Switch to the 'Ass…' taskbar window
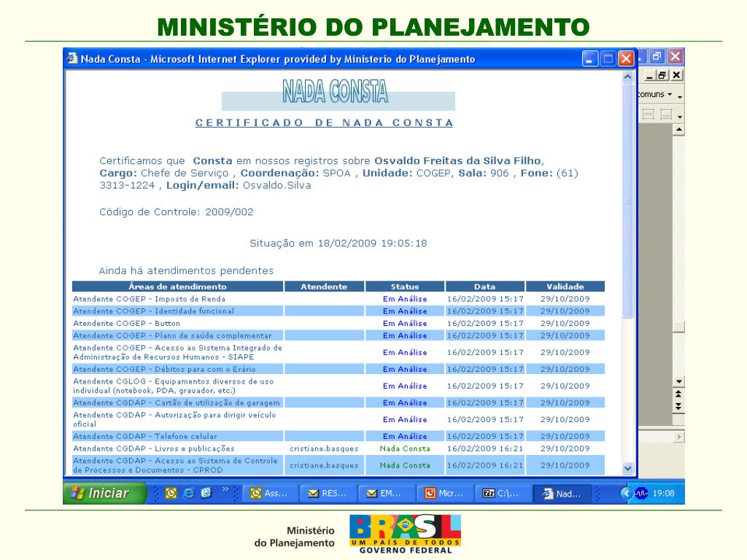The width and height of the screenshot is (747, 560). [x=271, y=494]
